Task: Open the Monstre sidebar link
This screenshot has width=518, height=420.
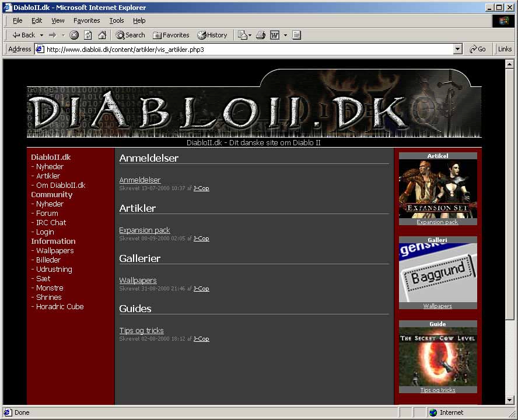Action: click(x=50, y=288)
